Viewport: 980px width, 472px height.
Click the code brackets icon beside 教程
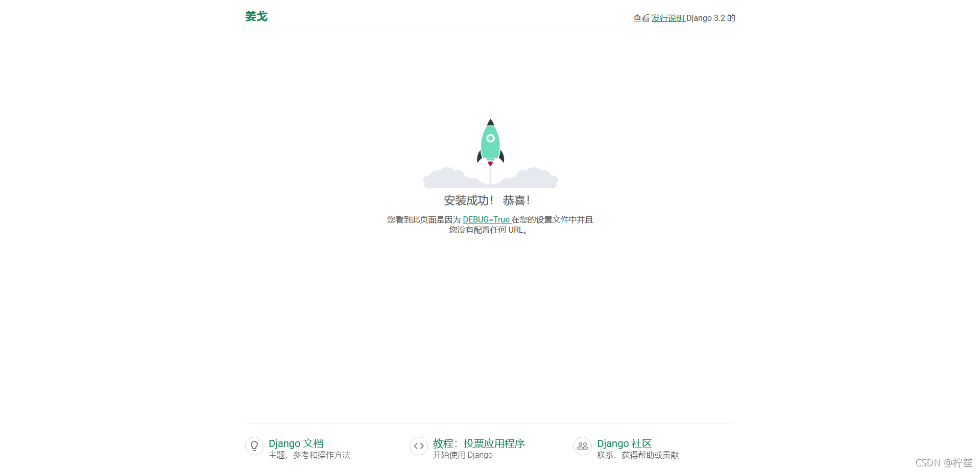[x=418, y=446]
